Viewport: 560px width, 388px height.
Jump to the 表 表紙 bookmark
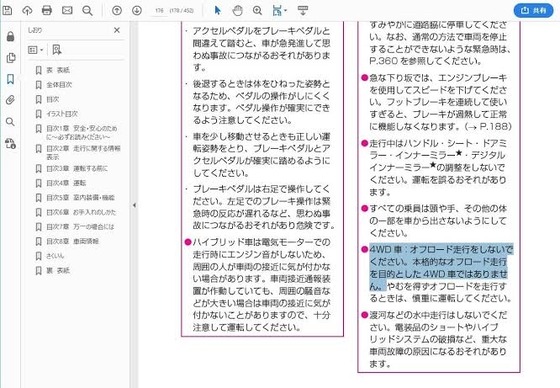[x=58, y=70]
